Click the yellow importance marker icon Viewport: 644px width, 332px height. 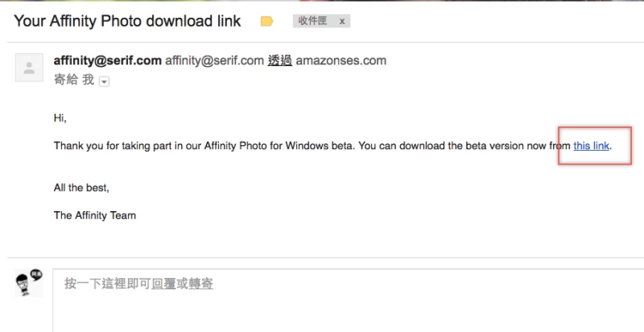pos(267,22)
